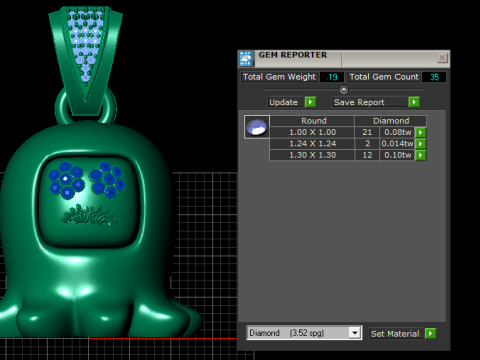Click the Gem Reporter title icon

click(246, 59)
